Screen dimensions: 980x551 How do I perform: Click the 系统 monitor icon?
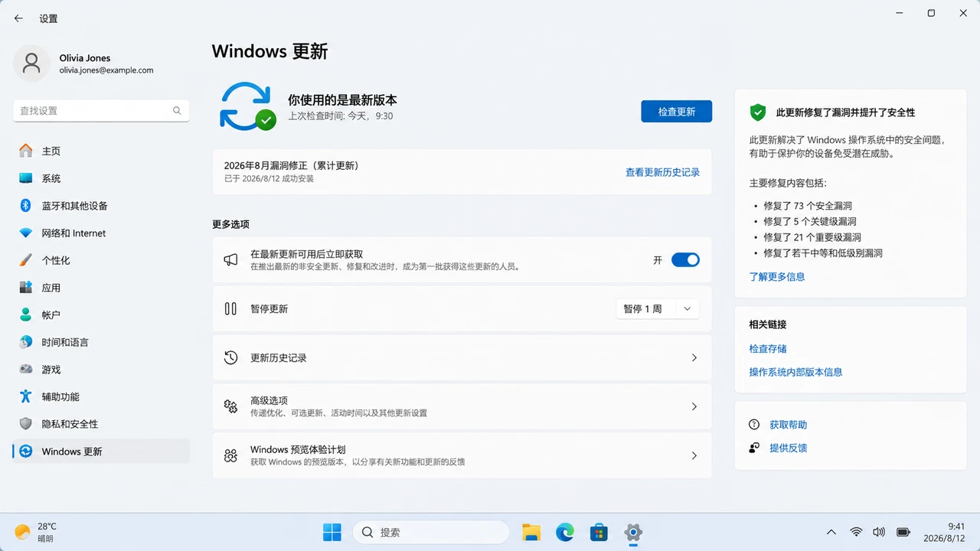pyautogui.click(x=26, y=178)
